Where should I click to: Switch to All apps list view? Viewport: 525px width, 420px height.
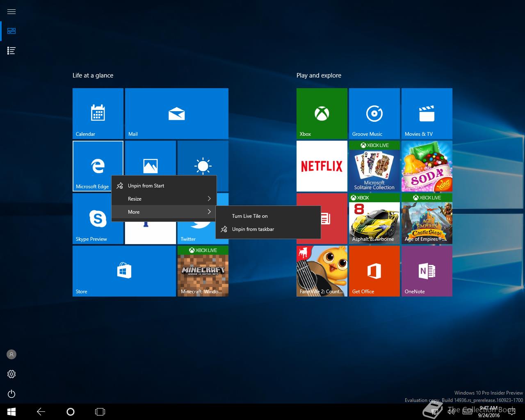pos(11,51)
